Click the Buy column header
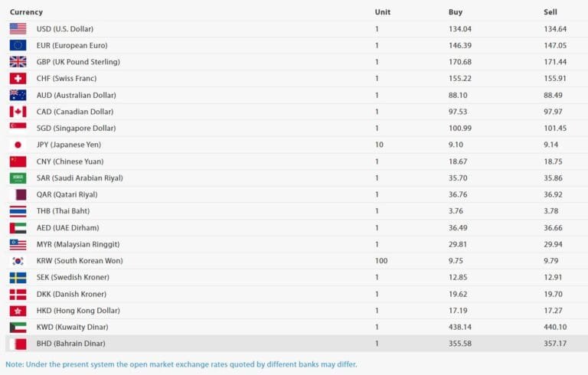The height and width of the screenshot is (375, 588). [x=455, y=12]
